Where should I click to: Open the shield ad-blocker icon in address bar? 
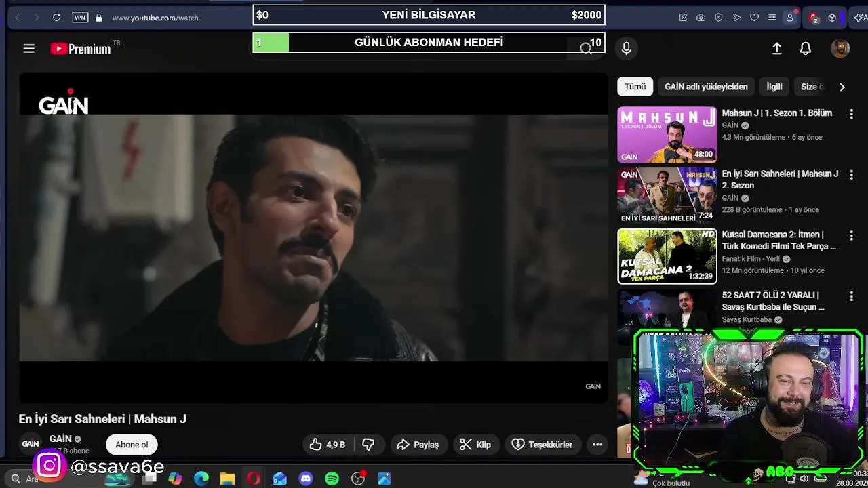coord(719,18)
